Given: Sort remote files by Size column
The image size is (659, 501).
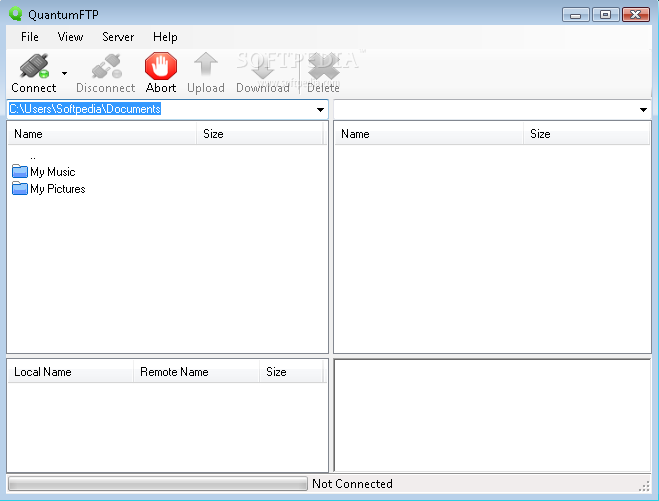Looking at the screenshot, I should [586, 134].
